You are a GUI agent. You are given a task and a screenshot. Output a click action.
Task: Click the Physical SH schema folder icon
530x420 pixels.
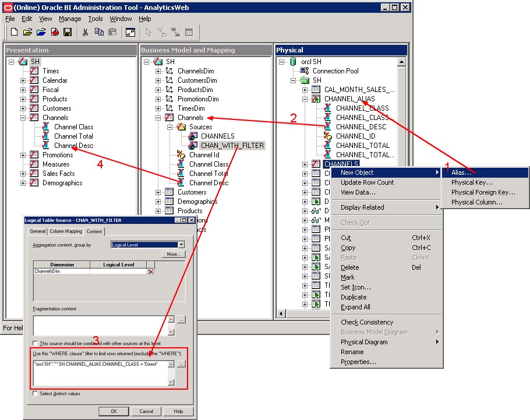305,80
